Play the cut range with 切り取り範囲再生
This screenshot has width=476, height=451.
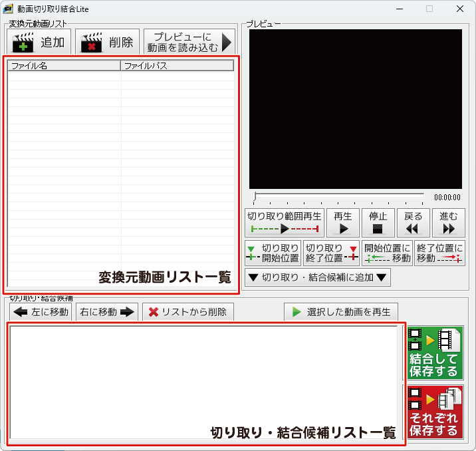[284, 223]
